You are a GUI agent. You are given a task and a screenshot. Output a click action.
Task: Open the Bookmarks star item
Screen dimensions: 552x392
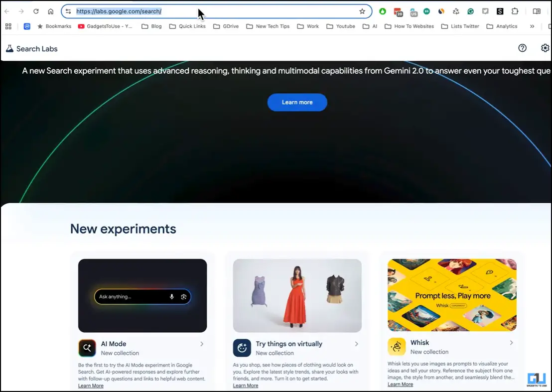click(x=54, y=26)
